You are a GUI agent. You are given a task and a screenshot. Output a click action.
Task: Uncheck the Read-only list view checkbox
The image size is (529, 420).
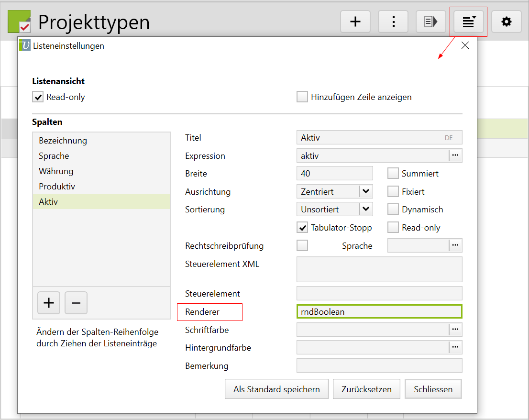[x=38, y=97]
